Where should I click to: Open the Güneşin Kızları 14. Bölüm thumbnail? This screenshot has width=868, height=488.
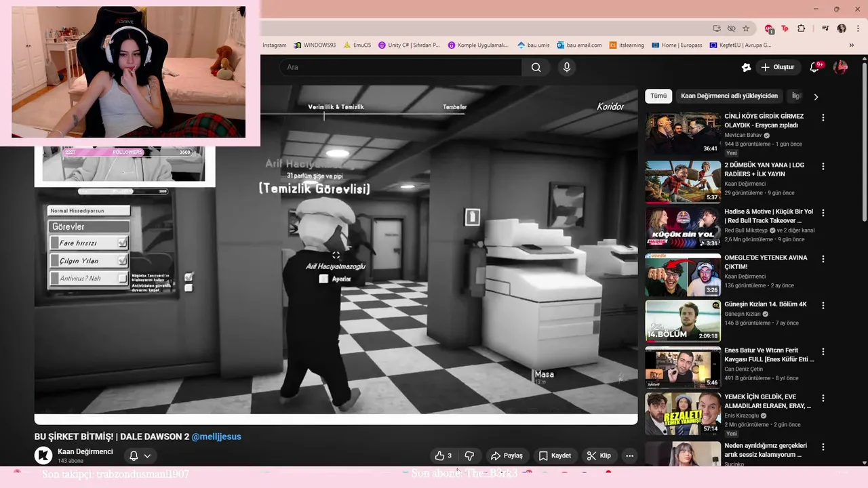pyautogui.click(x=683, y=321)
